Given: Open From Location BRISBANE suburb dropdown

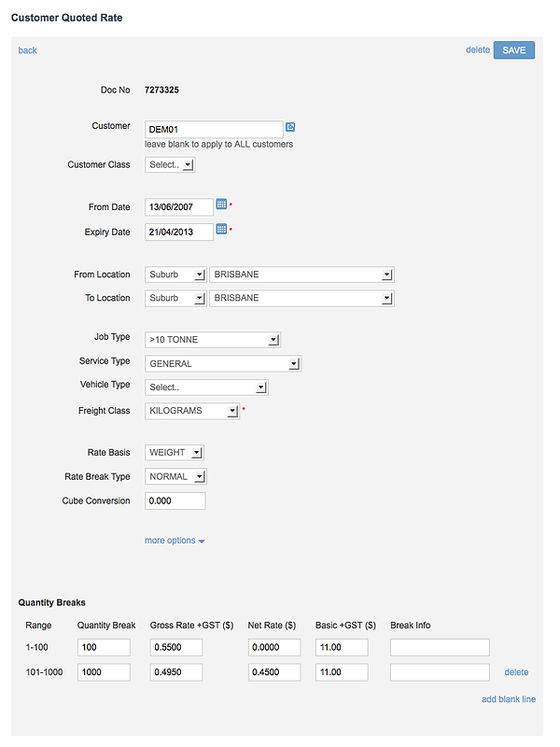Looking at the screenshot, I should (301, 275).
